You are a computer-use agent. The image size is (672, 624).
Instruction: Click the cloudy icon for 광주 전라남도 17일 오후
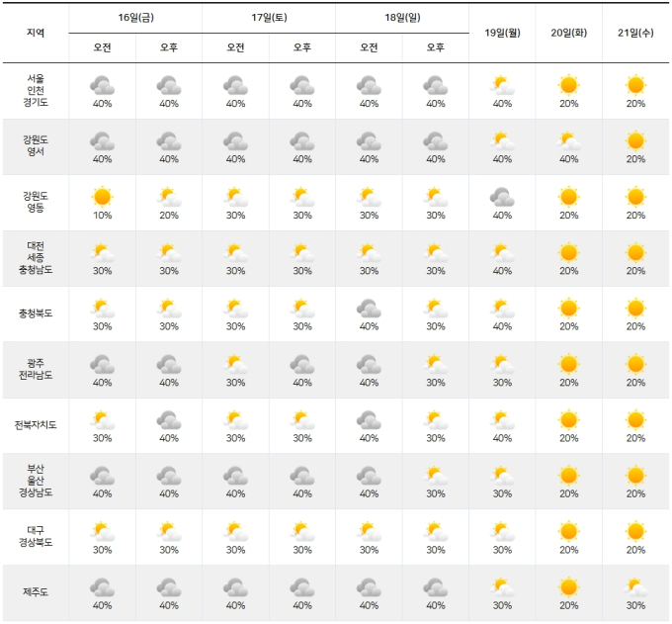(x=302, y=364)
